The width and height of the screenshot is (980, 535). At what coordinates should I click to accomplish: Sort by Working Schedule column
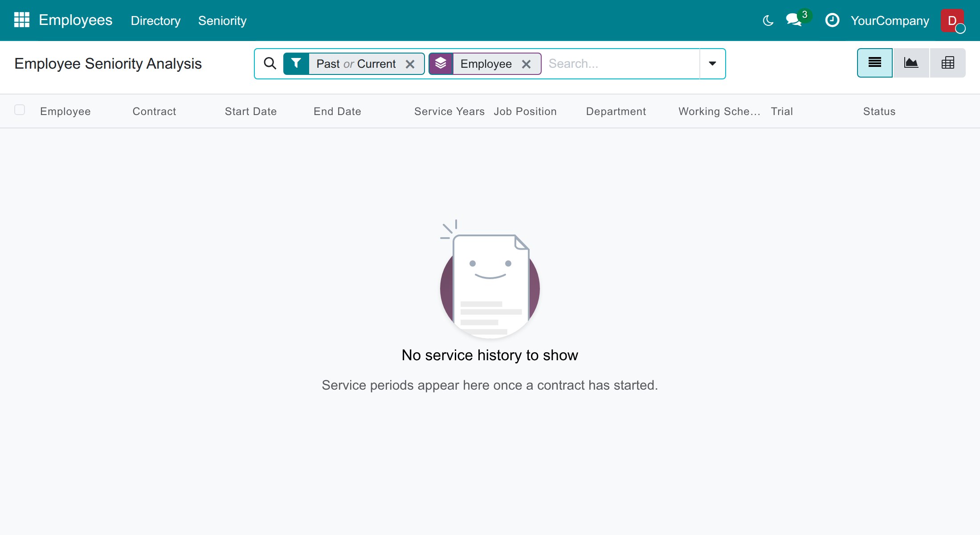[x=719, y=111]
